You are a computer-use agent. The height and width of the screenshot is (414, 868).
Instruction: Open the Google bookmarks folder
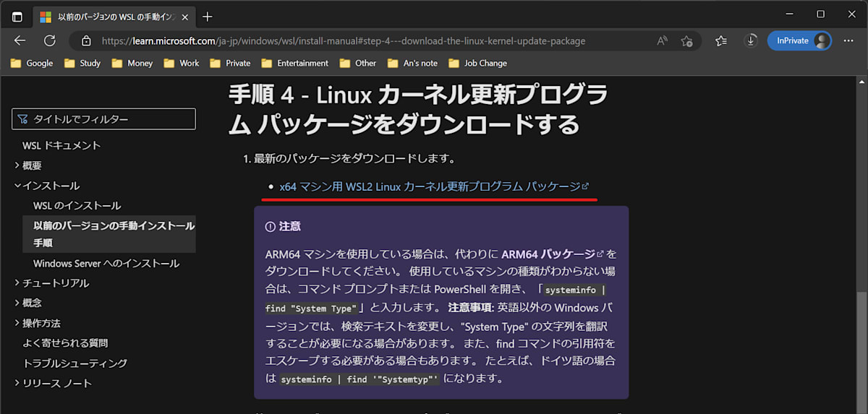[x=32, y=63]
